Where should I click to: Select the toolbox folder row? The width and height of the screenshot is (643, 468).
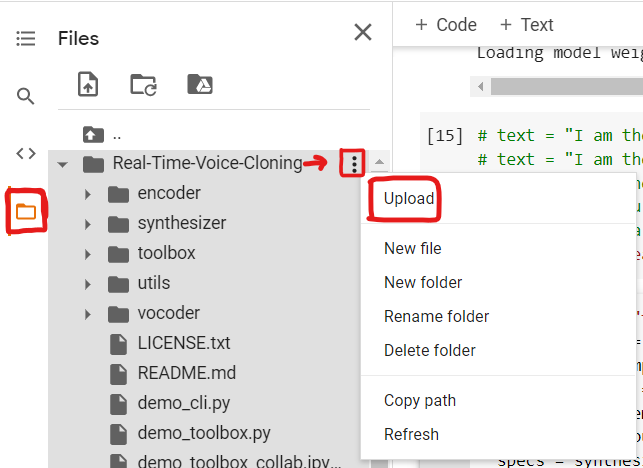coord(204,253)
